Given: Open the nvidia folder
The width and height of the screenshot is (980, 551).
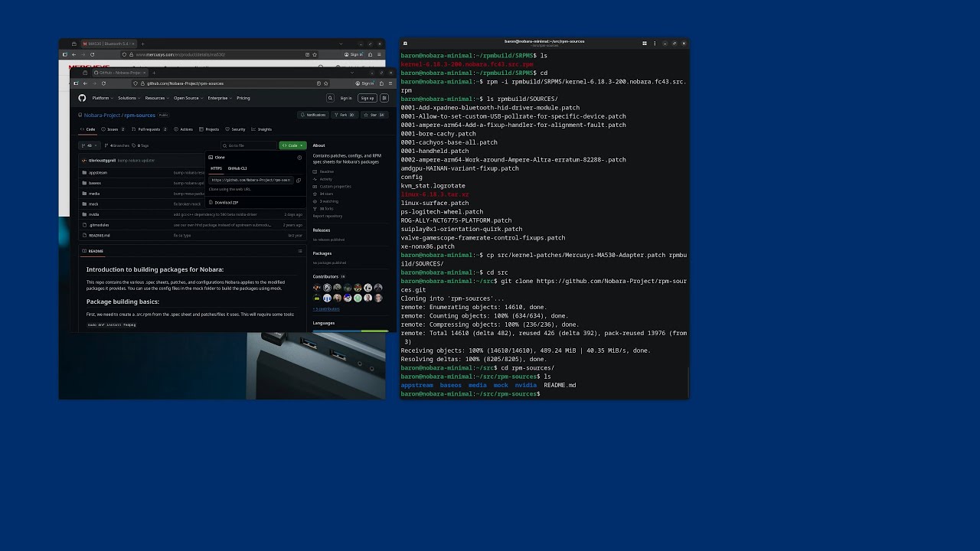Looking at the screenshot, I should [93, 214].
